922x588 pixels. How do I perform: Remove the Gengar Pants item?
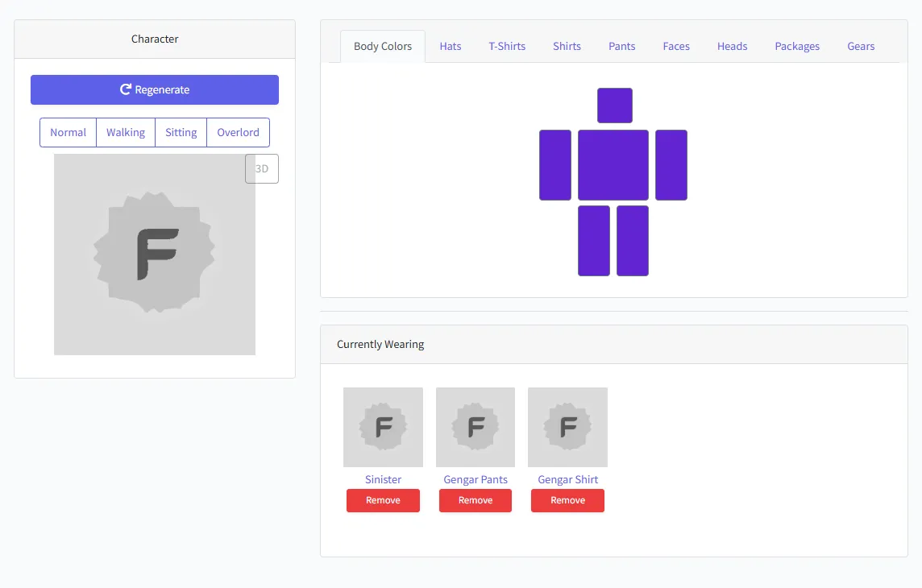[476, 500]
